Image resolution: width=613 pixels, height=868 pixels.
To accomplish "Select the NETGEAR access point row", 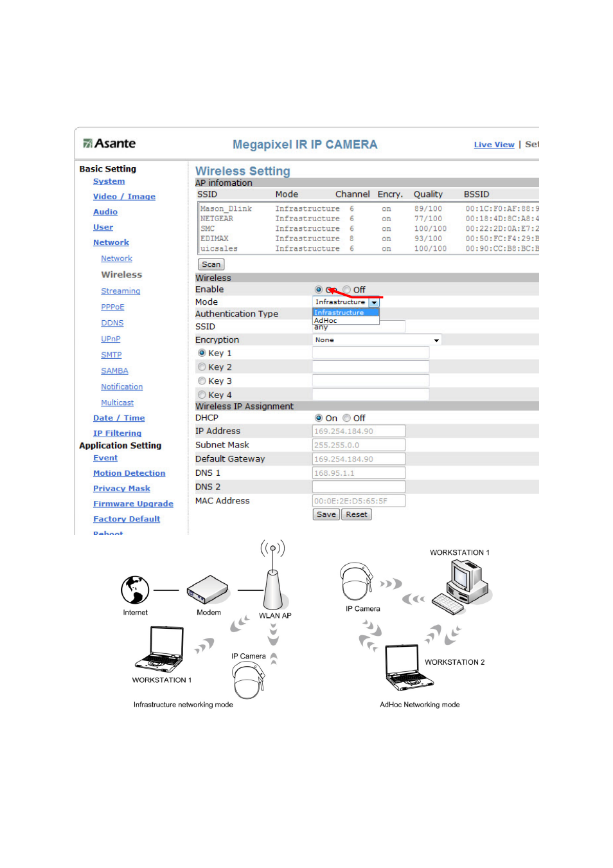I will 369,219.
